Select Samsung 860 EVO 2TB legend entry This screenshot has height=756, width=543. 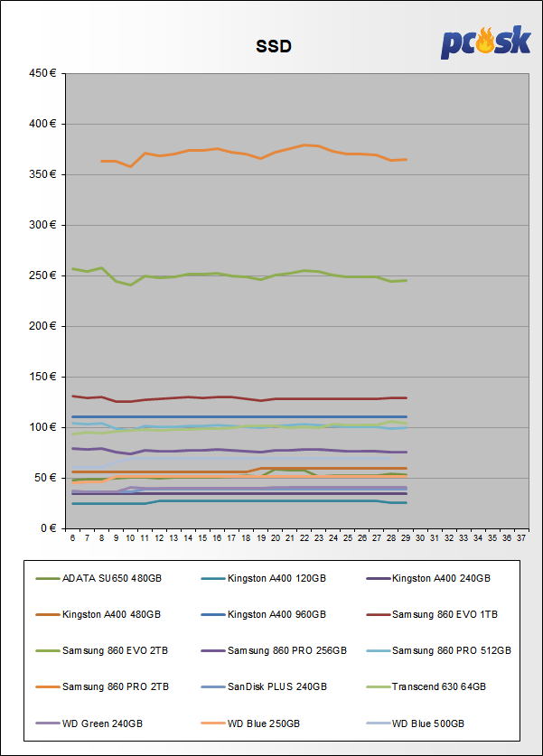pos(102,650)
